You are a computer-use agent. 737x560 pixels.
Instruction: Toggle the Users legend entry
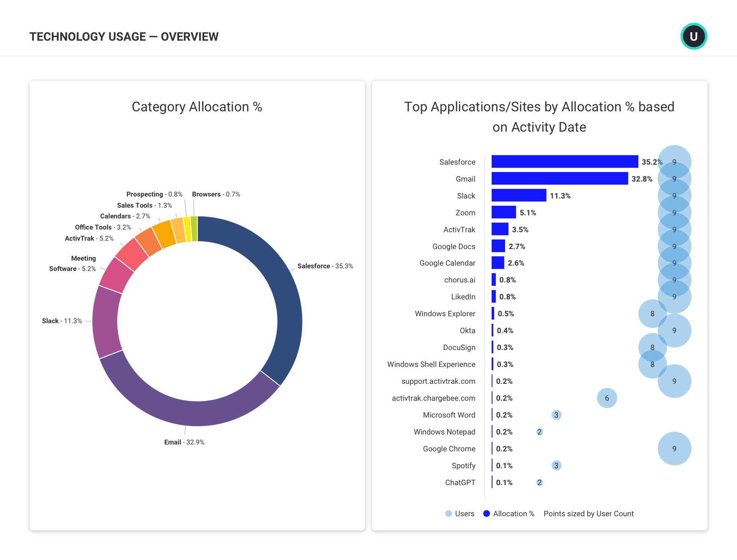[x=459, y=514]
